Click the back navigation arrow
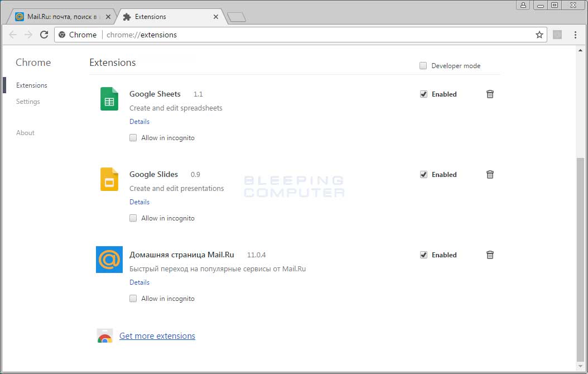Image resolution: width=588 pixels, height=374 pixels. [x=12, y=34]
